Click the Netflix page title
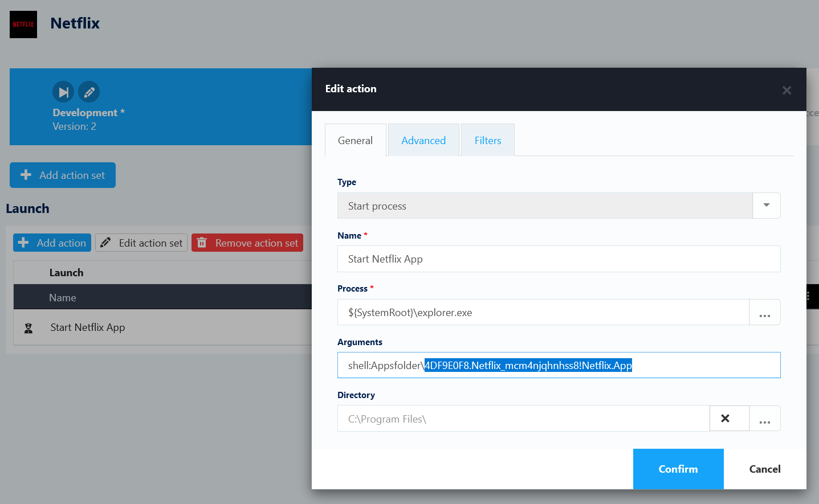 pyautogui.click(x=75, y=23)
